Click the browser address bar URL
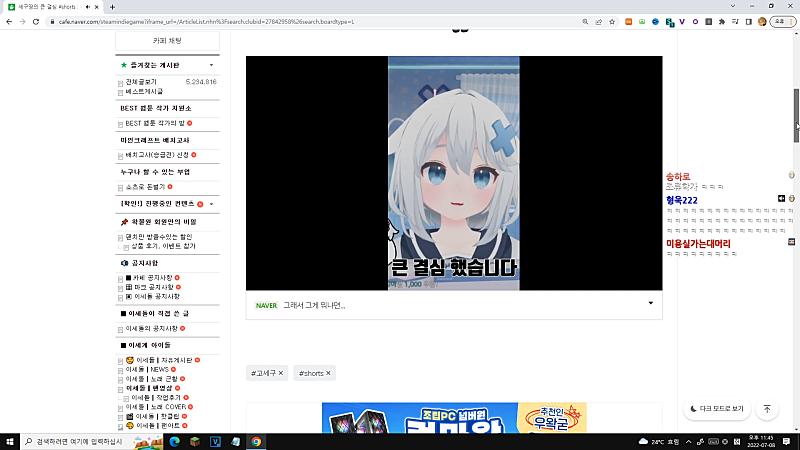 [x=207, y=22]
